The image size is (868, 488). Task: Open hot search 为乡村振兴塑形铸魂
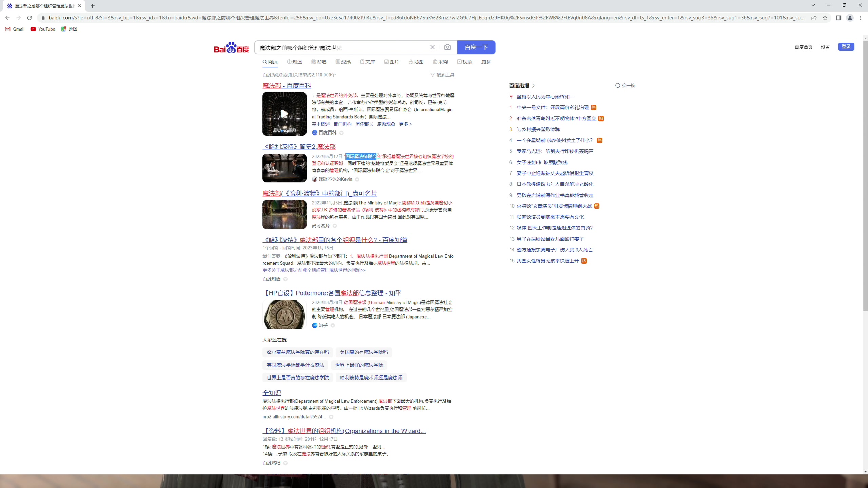click(538, 129)
